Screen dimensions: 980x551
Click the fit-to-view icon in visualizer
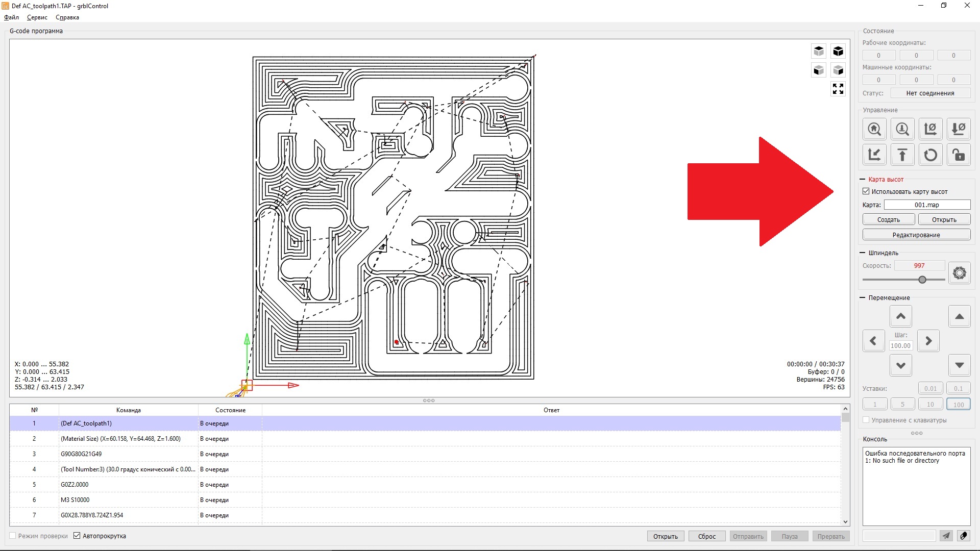[x=838, y=89]
